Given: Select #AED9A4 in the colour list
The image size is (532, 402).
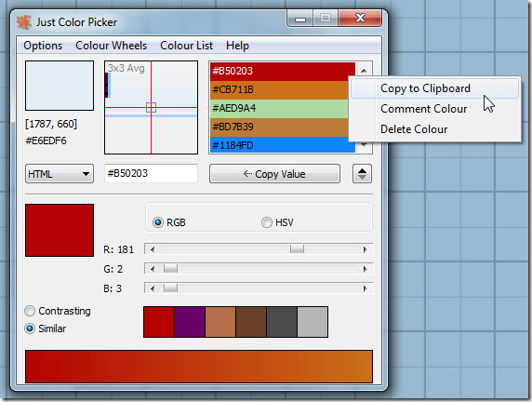Looking at the screenshot, I should pos(279,109).
